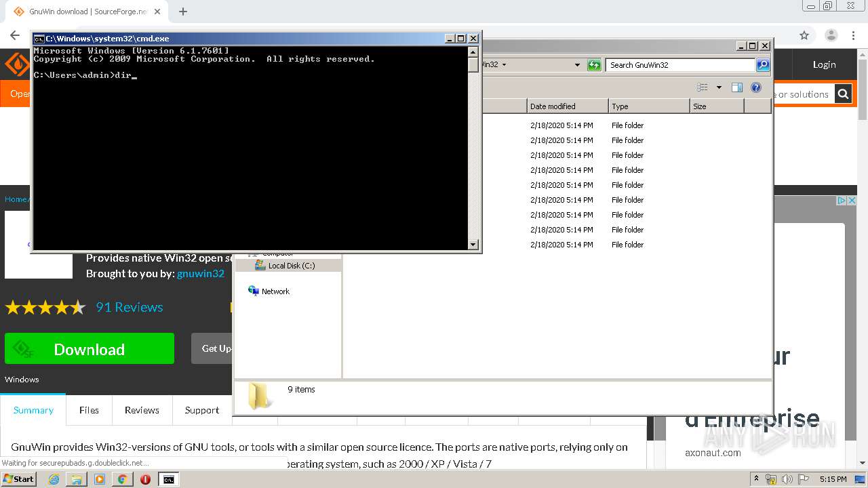Close the advertisement with the X icon
The image size is (868, 488).
[851, 201]
